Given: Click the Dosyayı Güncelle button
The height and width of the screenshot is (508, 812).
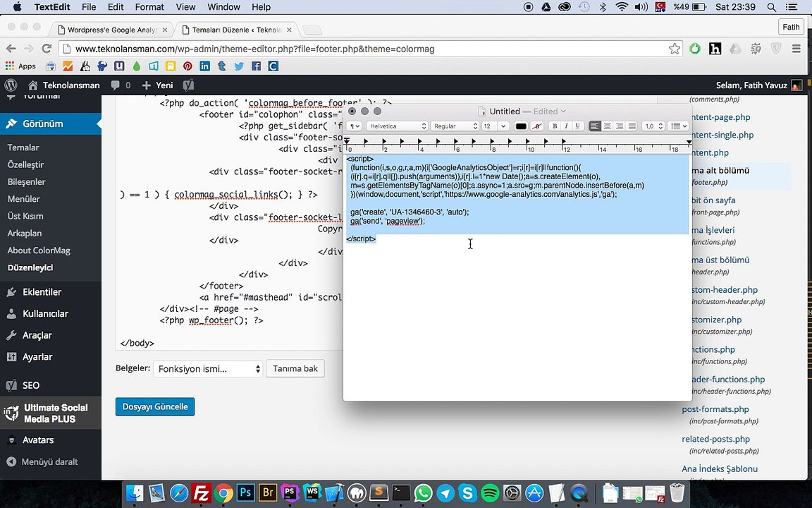Looking at the screenshot, I should (x=155, y=406).
